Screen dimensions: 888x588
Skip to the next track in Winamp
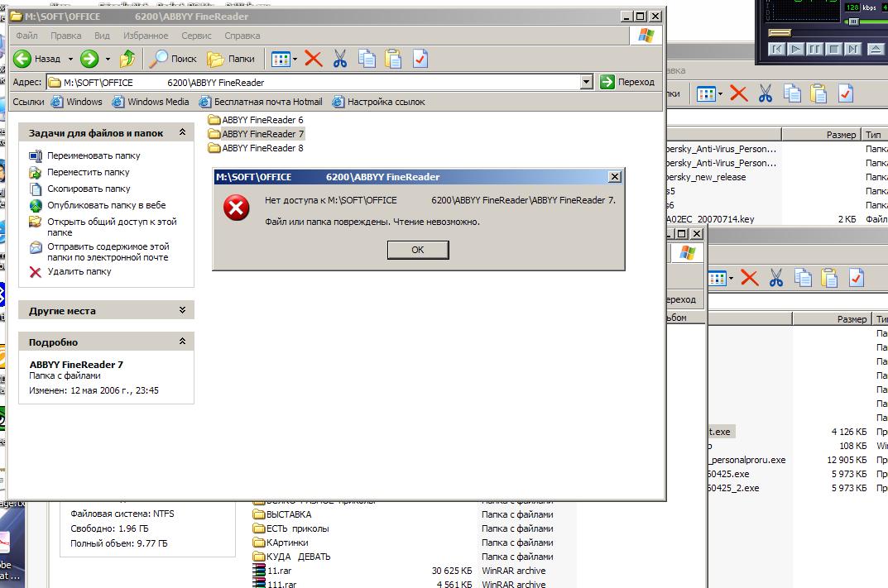(x=852, y=50)
